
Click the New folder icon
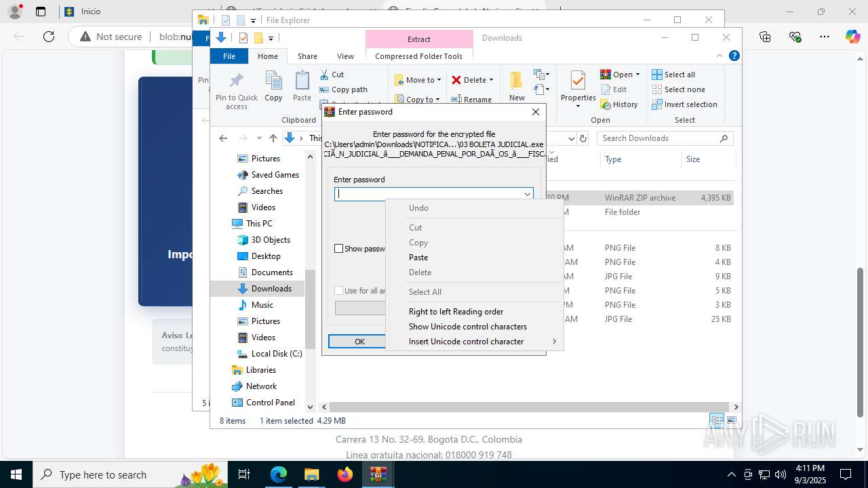[x=516, y=81]
